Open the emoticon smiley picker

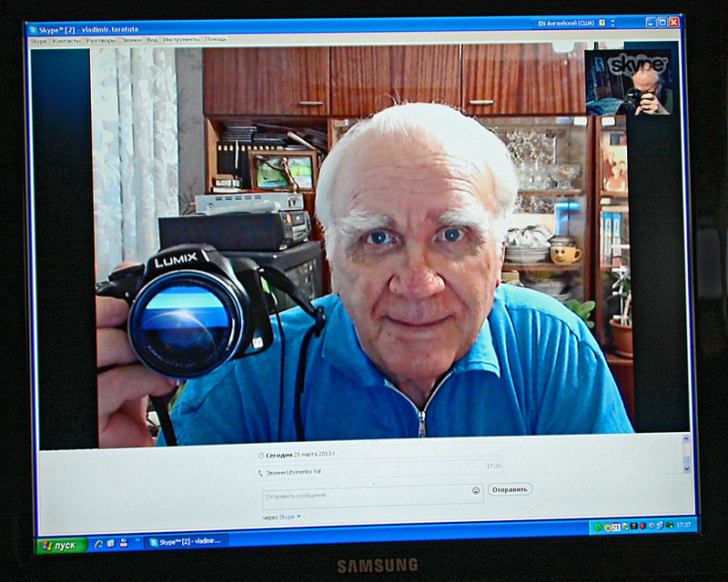(x=476, y=490)
